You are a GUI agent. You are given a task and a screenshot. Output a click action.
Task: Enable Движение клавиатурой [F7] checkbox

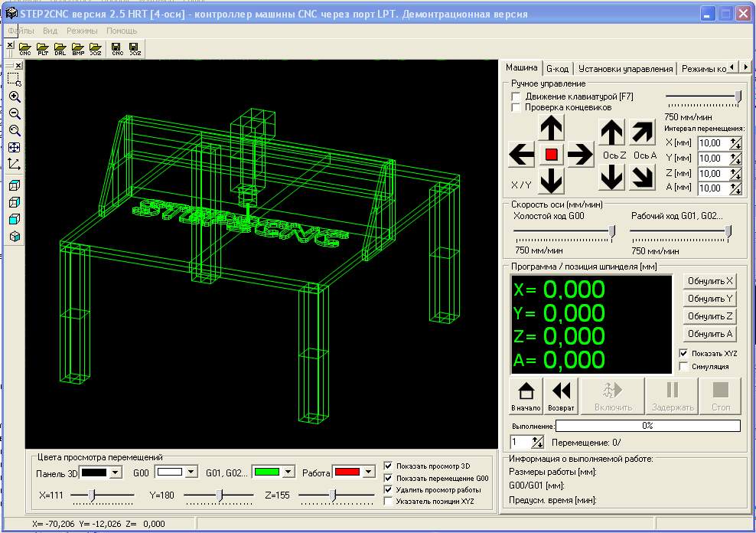pyautogui.click(x=516, y=97)
